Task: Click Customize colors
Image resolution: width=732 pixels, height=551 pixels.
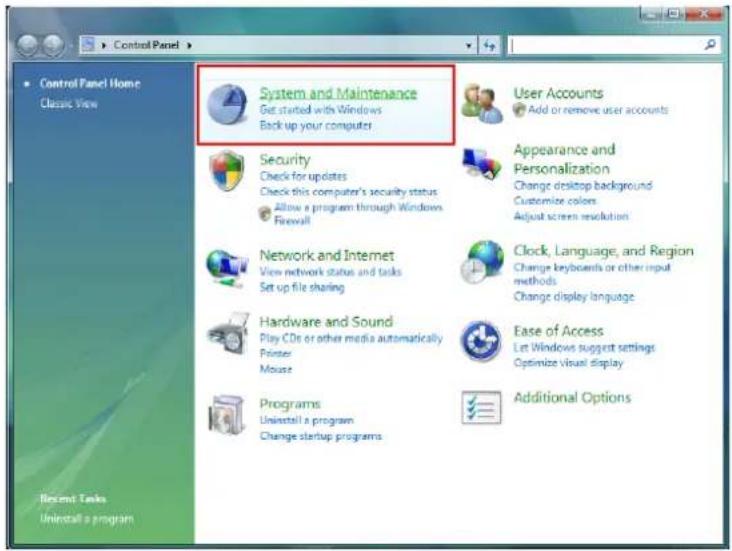Action: pos(555,201)
